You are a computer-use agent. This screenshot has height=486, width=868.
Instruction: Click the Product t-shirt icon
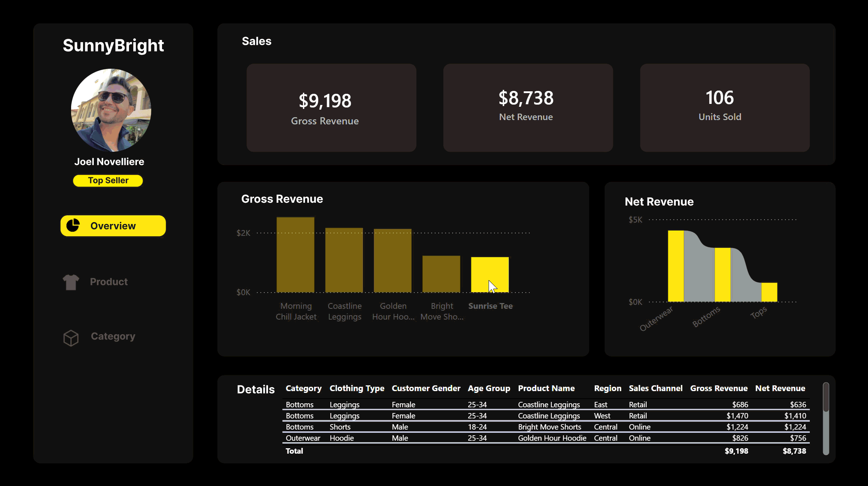coord(71,282)
